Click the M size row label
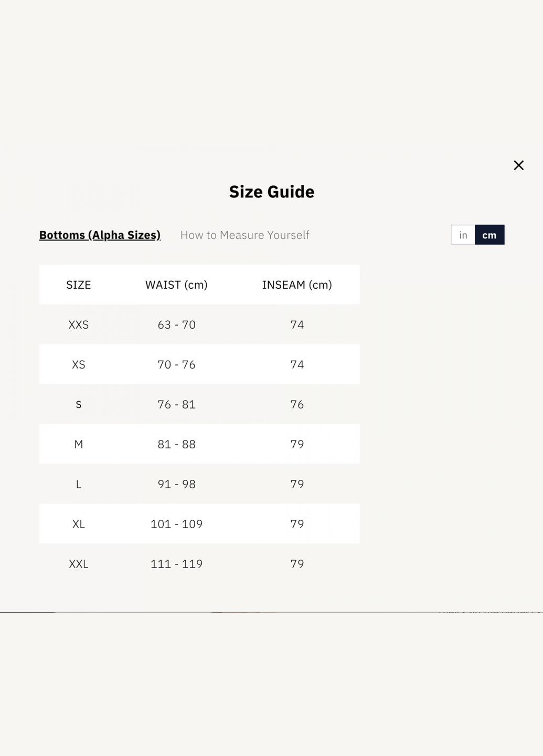 tap(79, 445)
